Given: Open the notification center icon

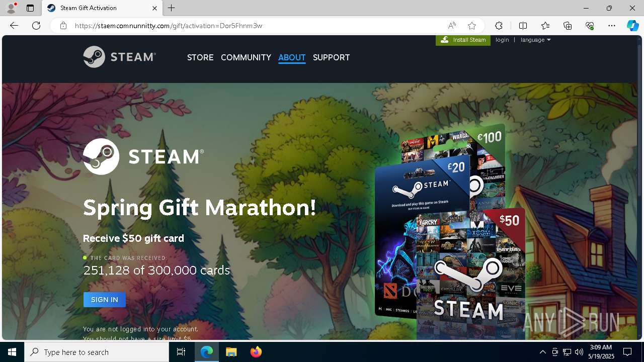Looking at the screenshot, I should (x=627, y=352).
